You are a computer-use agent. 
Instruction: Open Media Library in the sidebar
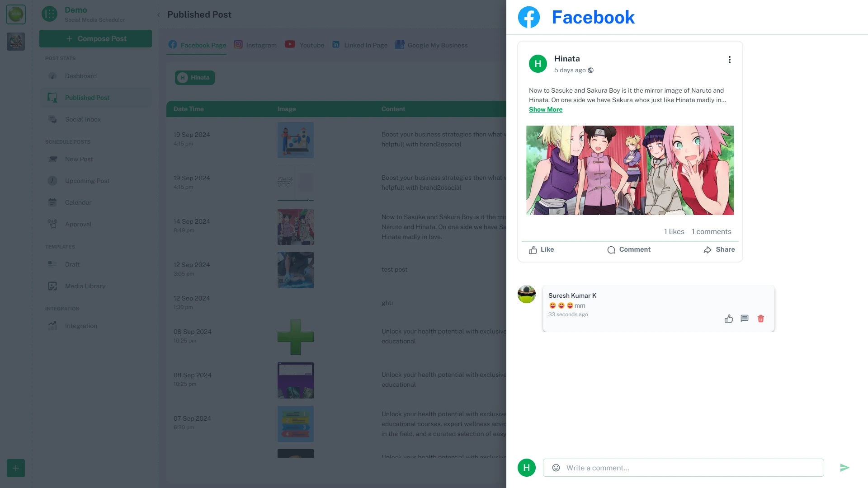pyautogui.click(x=95, y=286)
